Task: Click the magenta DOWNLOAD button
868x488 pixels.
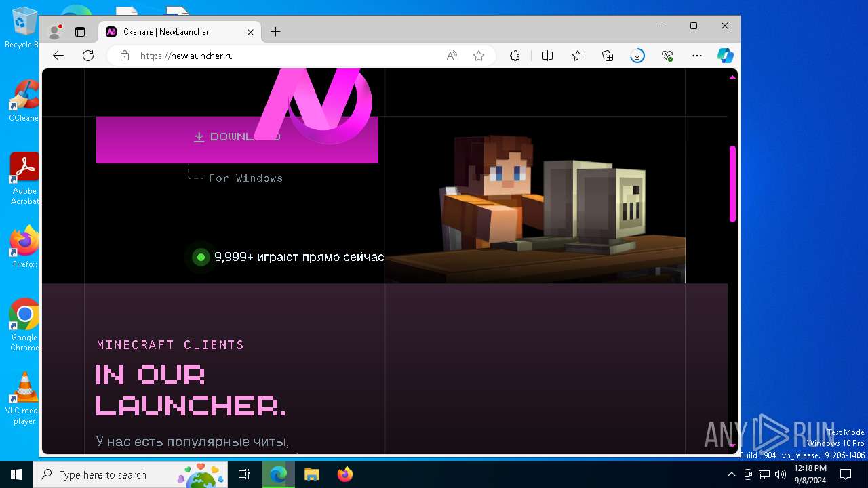Action: (237, 139)
